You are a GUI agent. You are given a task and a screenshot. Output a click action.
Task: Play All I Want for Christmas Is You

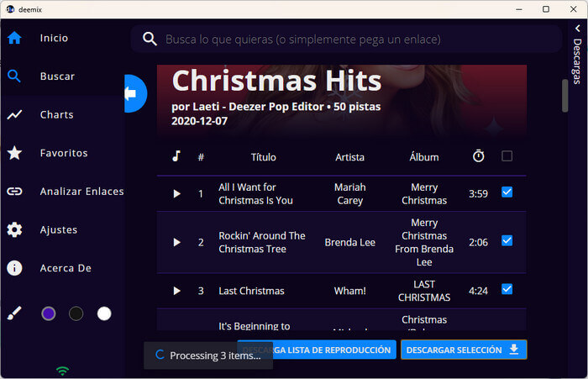176,193
